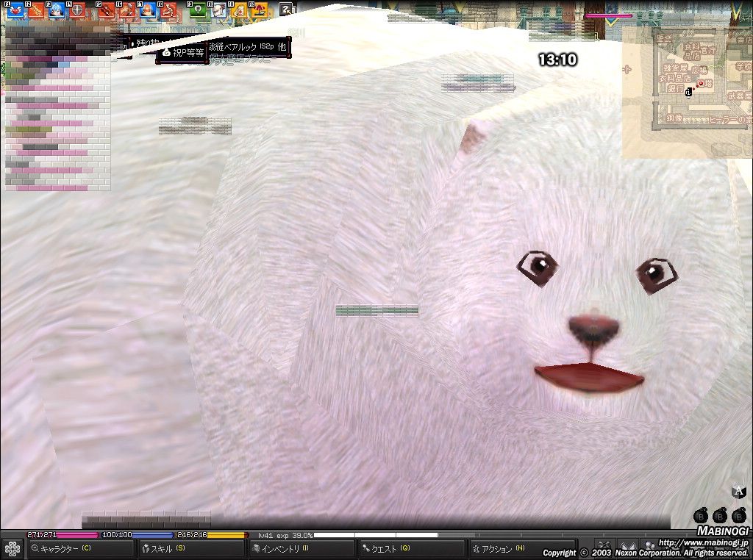Open the スキル (S) skills window
Viewport: 753px width, 560px height.
[190, 548]
